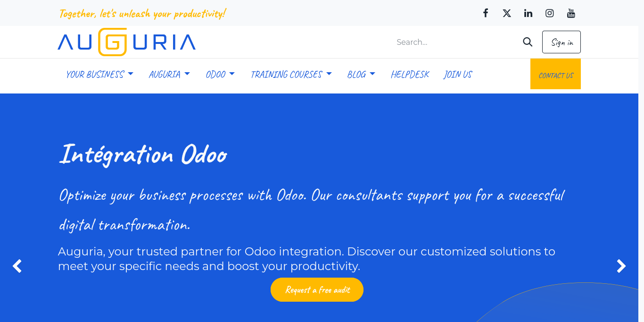
Task: Go to the previous carousel slide
Action: [17, 266]
